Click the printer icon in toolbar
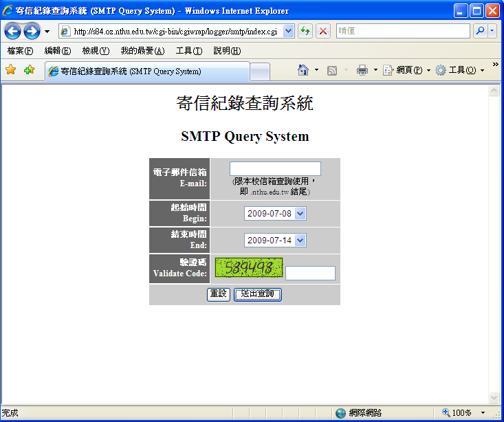 point(362,70)
